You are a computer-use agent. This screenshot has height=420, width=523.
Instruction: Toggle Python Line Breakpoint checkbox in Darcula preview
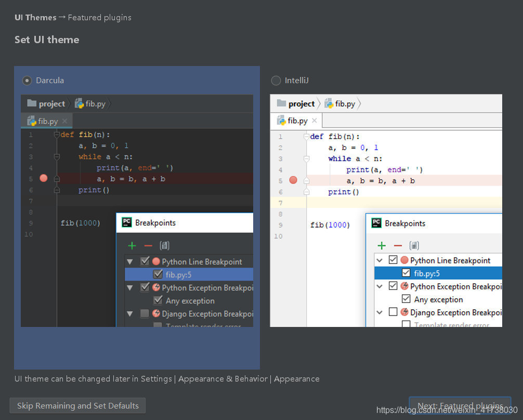[x=145, y=261]
